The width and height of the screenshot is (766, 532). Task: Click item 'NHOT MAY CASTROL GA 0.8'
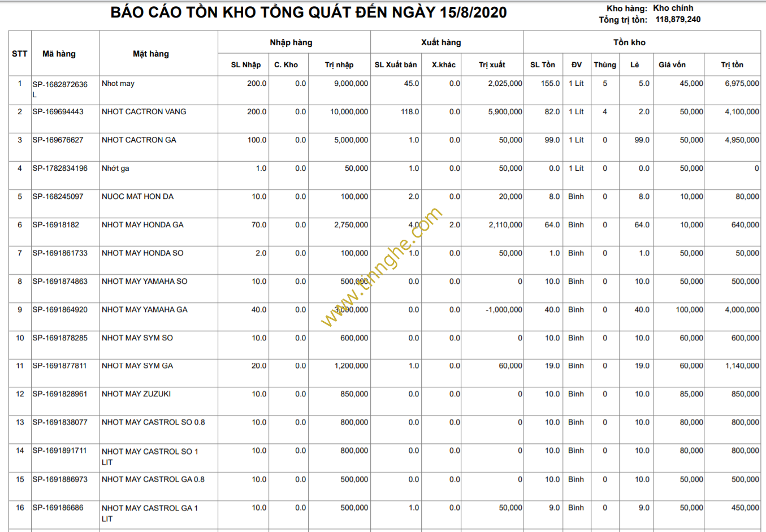[153, 479]
